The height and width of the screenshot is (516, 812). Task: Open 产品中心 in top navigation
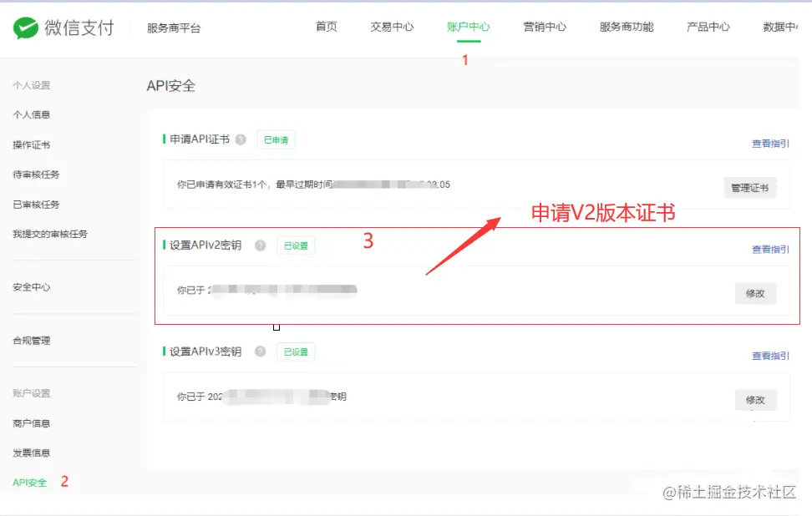707,26
